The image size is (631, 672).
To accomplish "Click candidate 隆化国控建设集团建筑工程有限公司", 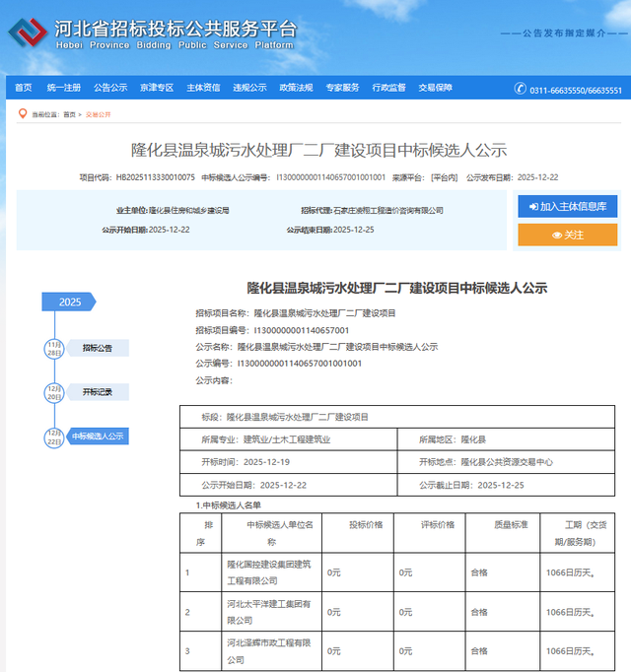I will pos(269,572).
